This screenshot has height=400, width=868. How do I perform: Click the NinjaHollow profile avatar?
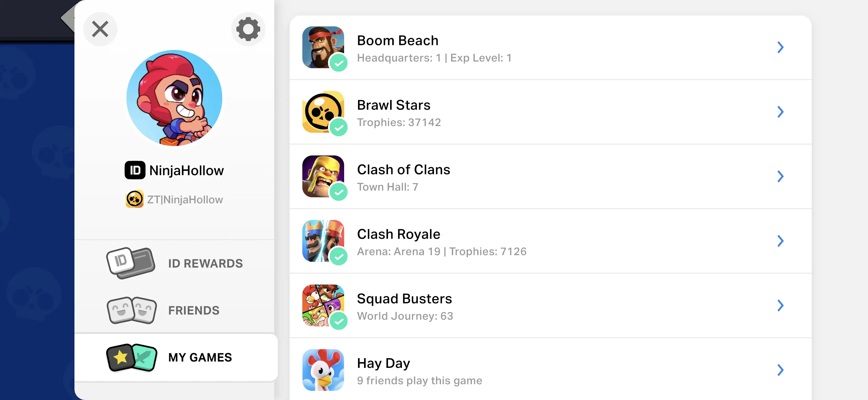(174, 98)
